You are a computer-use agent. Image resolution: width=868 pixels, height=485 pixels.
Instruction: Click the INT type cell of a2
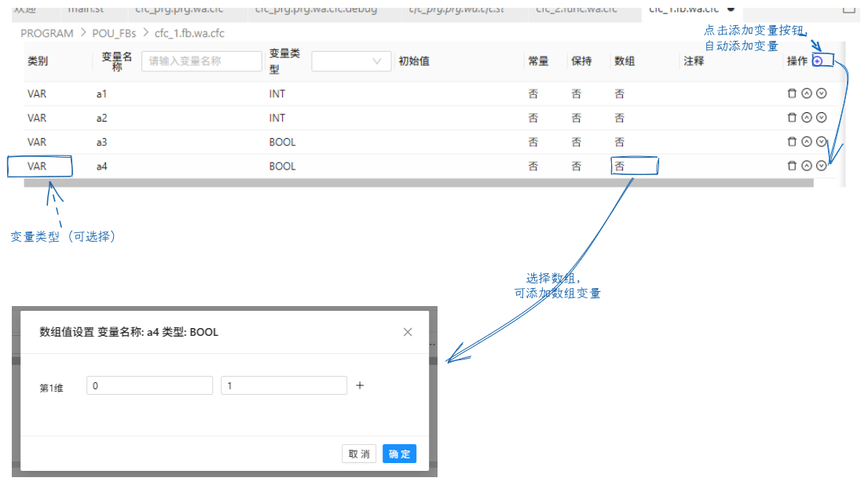277,118
